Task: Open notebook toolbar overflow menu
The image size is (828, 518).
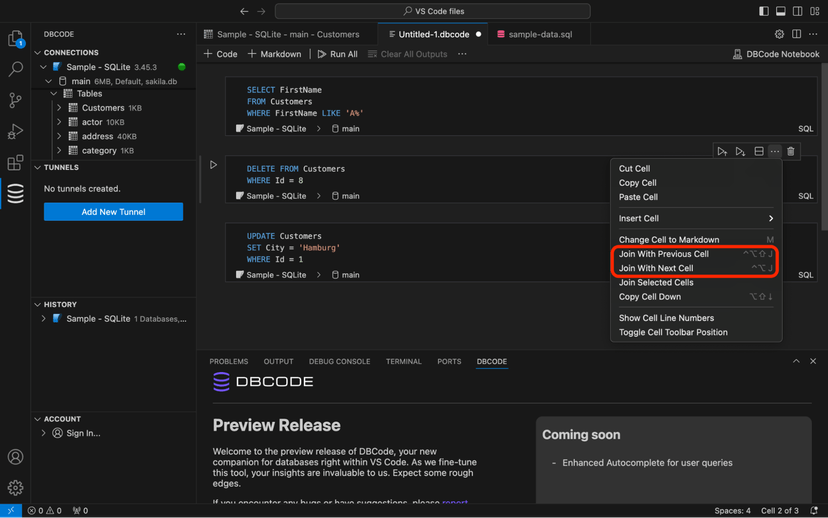Action: [x=462, y=54]
